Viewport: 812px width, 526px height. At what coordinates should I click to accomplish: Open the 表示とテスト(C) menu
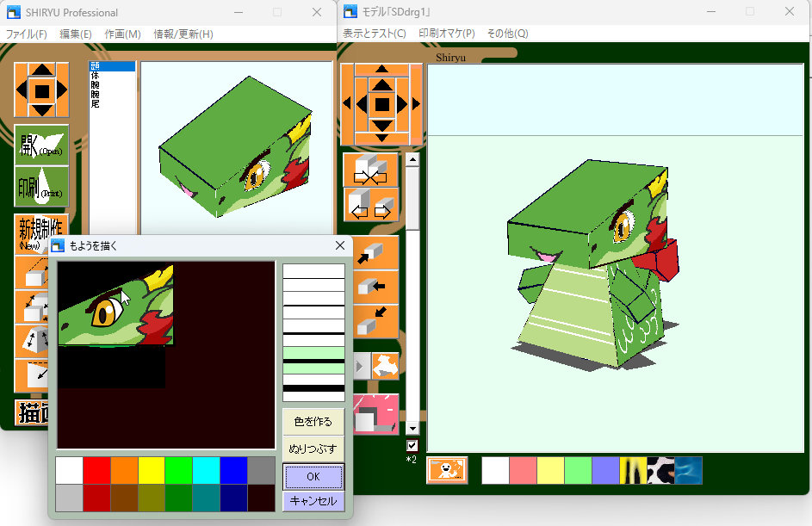(x=375, y=34)
